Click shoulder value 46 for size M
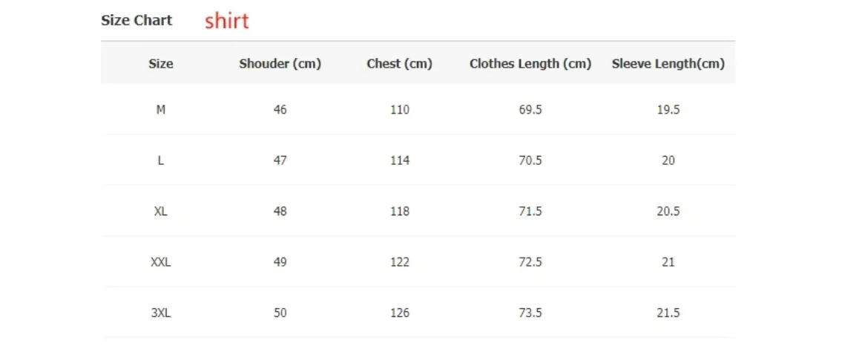The image size is (868, 349). (280, 110)
